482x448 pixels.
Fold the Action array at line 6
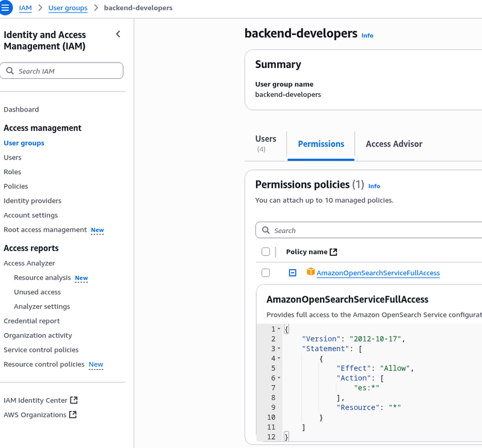pos(278,378)
